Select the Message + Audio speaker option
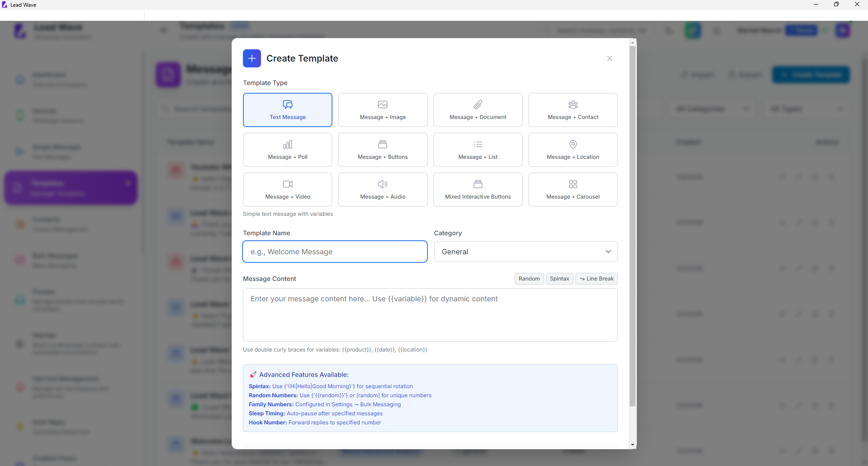The height and width of the screenshot is (466, 868). (x=382, y=190)
